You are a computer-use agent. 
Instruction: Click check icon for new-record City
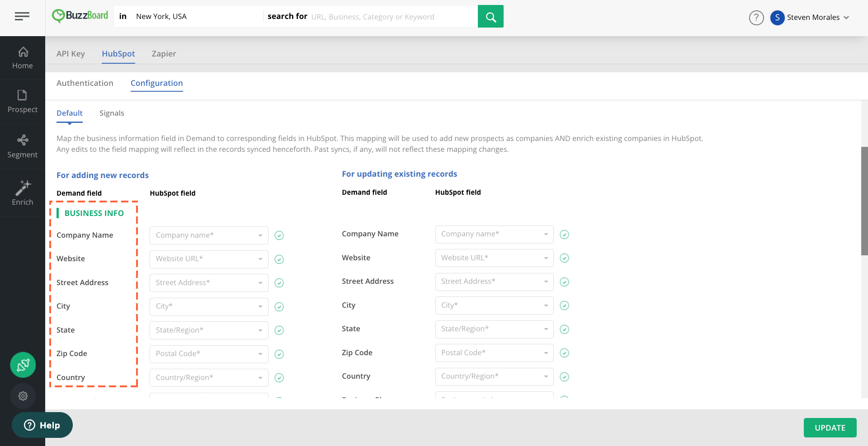[279, 307]
